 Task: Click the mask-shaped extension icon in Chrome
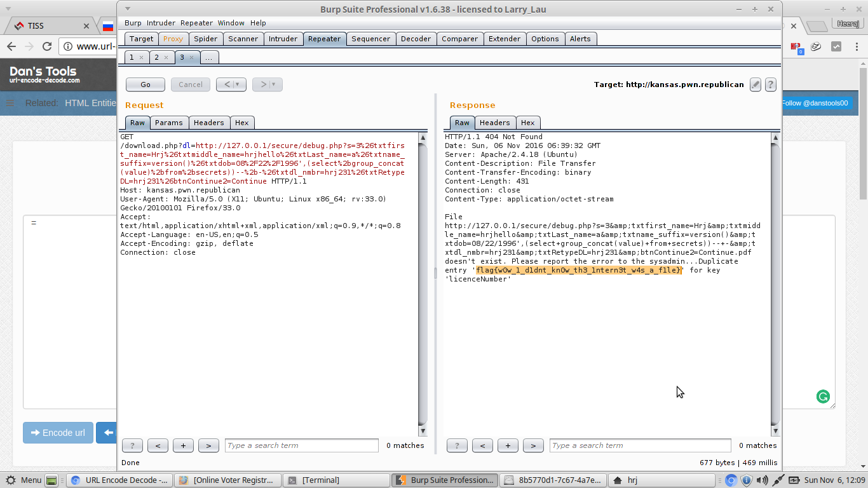[817, 47]
